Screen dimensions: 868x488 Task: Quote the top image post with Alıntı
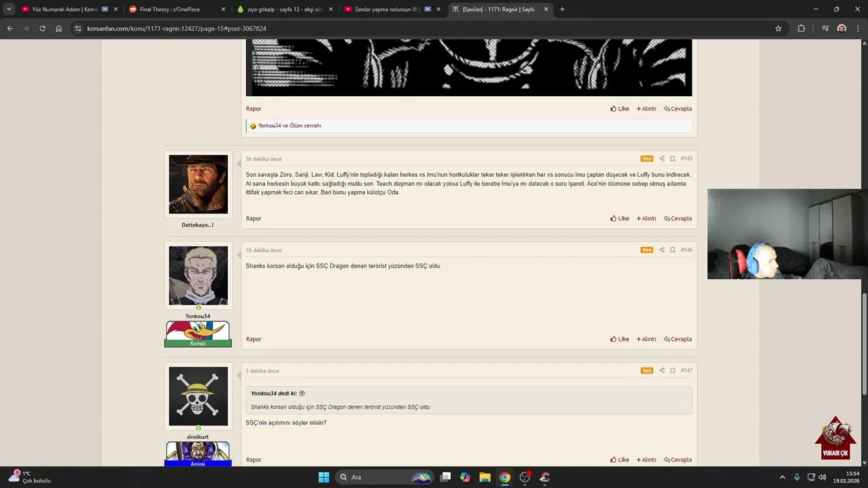(x=646, y=108)
